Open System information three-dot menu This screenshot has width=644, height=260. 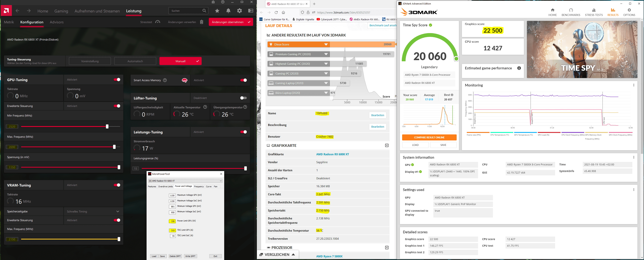click(633, 157)
